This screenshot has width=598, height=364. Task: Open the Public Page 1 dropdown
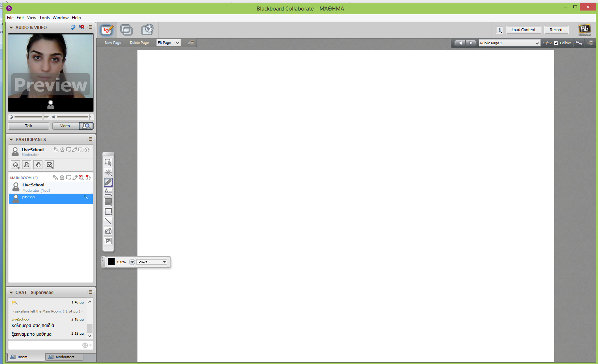tap(510, 43)
